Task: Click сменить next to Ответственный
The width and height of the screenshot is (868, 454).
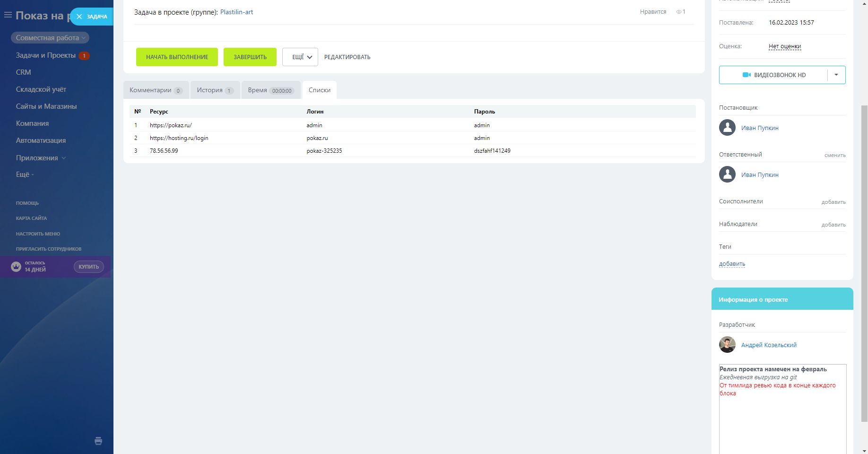Action: (x=835, y=155)
